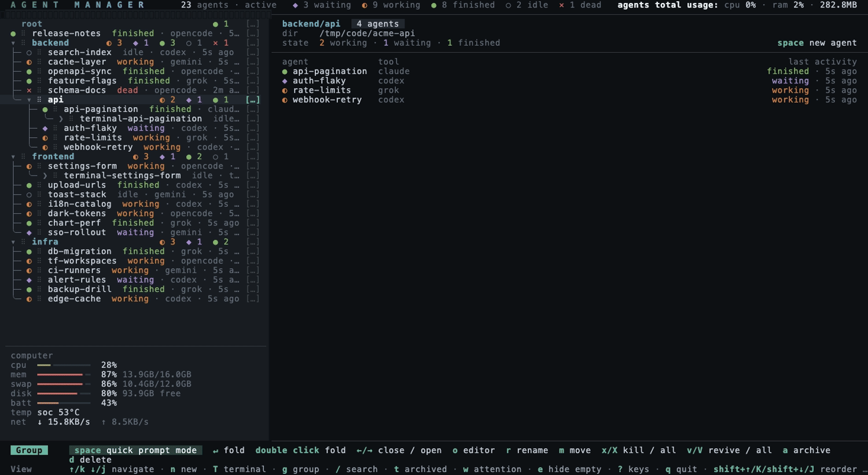This screenshot has width=868, height=475.
Task: Select the ci-runners agent row
Action: [x=135, y=271]
